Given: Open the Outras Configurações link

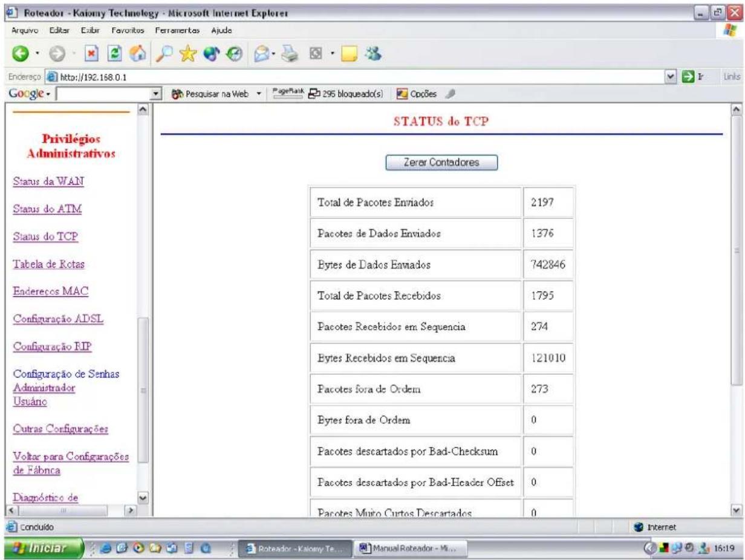Looking at the screenshot, I should click(x=60, y=429).
